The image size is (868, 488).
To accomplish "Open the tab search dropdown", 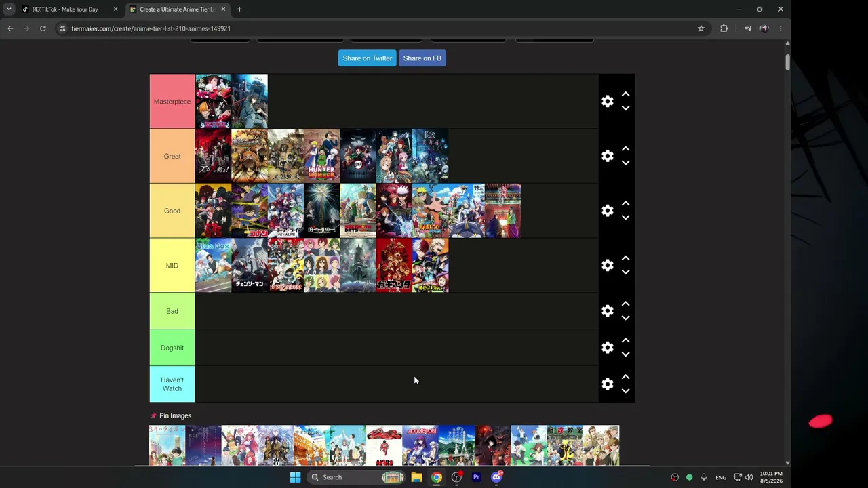I will click(x=9, y=9).
